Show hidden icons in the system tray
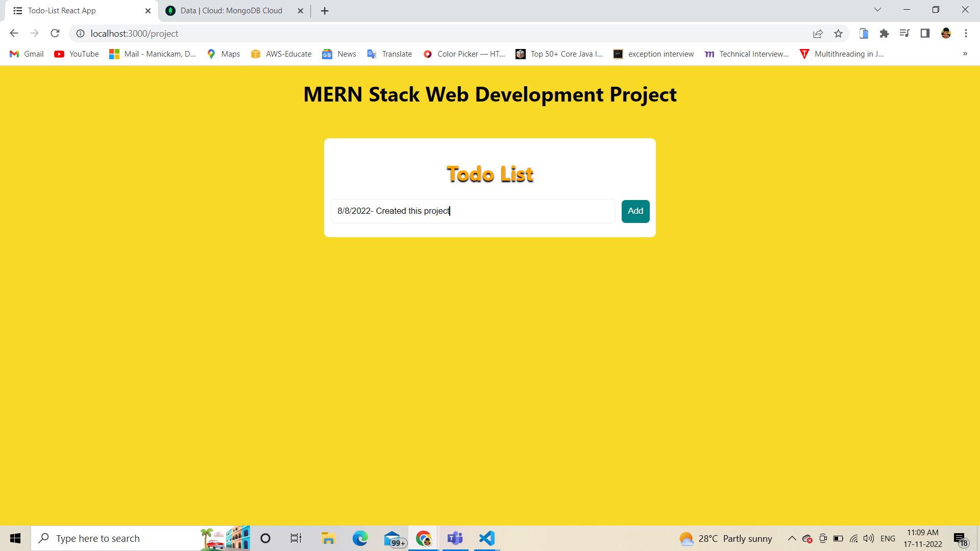Image resolution: width=980 pixels, height=551 pixels. click(x=792, y=538)
